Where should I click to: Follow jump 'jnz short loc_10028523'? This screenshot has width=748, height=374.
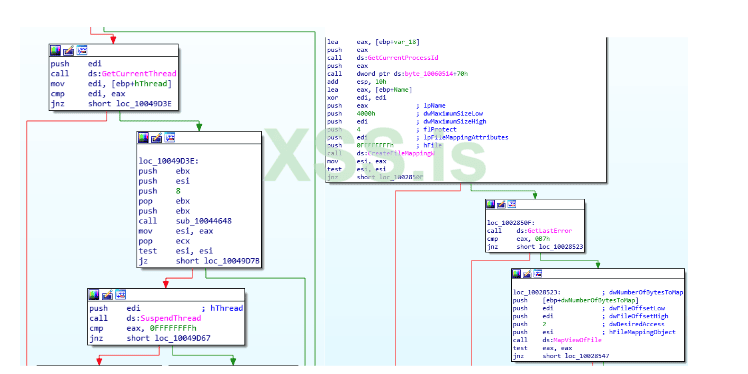535,247
